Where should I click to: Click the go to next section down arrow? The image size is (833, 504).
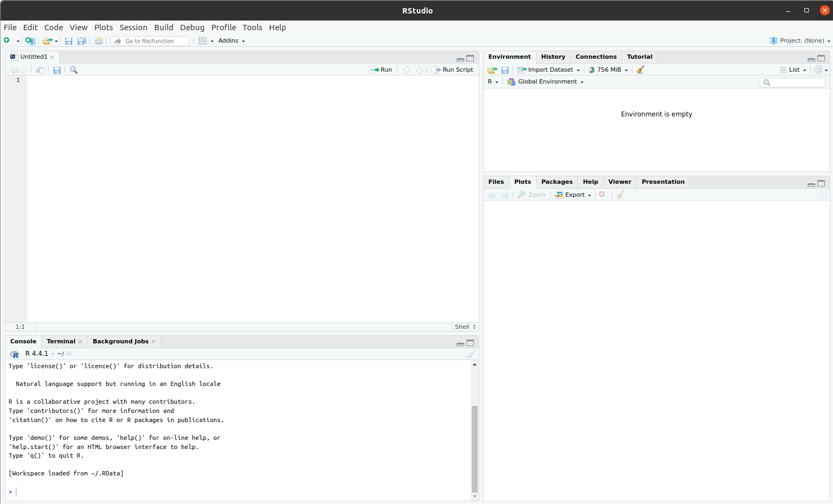pos(419,70)
